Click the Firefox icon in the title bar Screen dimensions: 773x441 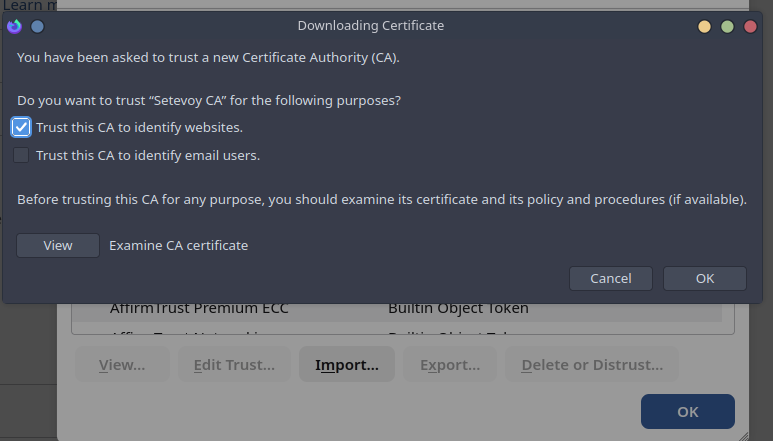[x=15, y=26]
